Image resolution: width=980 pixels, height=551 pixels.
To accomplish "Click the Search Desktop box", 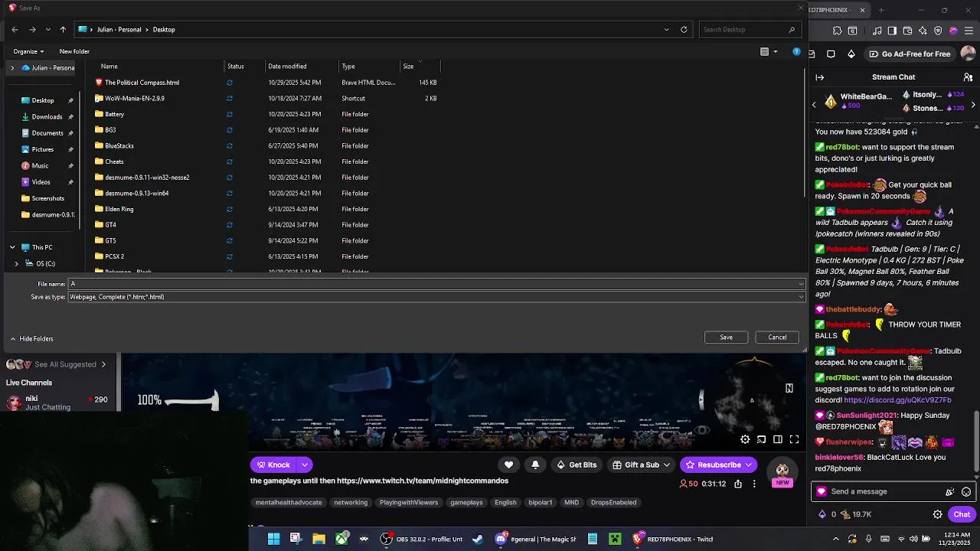I will tap(750, 29).
